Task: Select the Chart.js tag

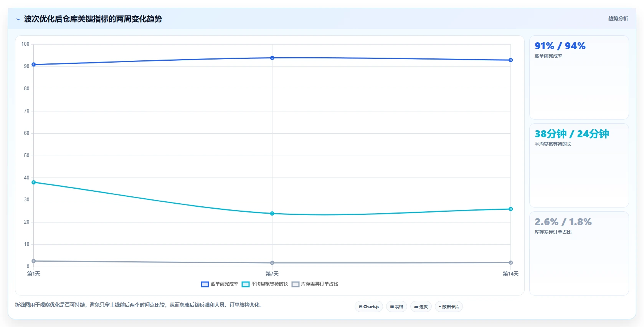Action: [x=369, y=307]
